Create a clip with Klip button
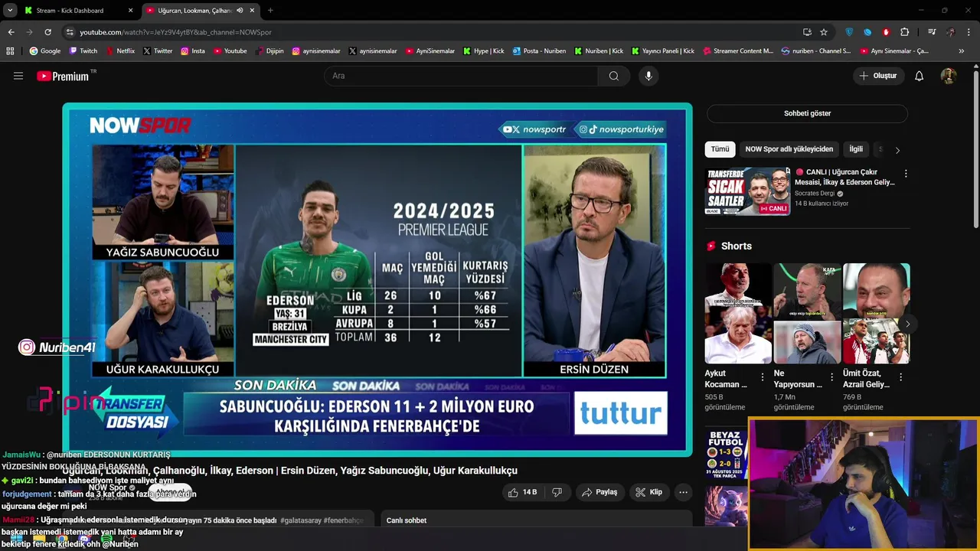The image size is (980, 551). pos(648,492)
